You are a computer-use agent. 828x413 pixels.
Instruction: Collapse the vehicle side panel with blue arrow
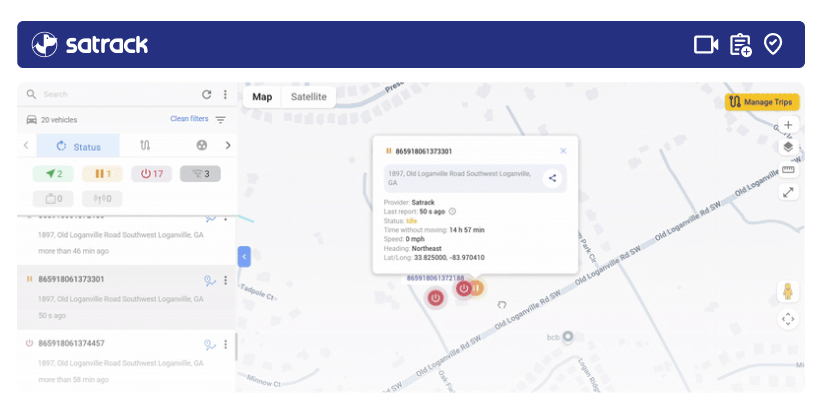[x=243, y=257]
